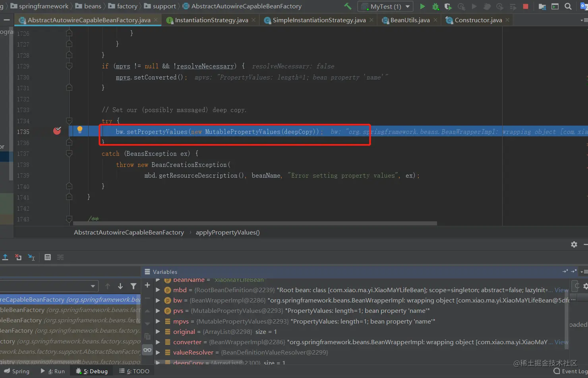The width and height of the screenshot is (588, 378).
Task: Click the previous frame up-arrow icon
Action: click(108, 286)
